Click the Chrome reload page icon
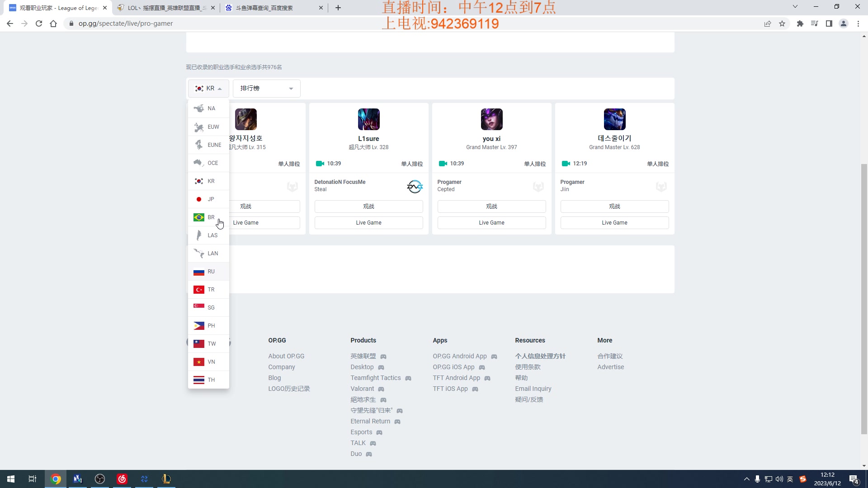This screenshot has width=868, height=488. tap(39, 23)
